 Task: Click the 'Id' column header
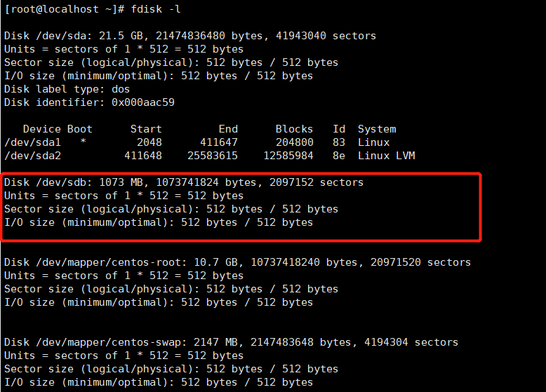[339, 129]
